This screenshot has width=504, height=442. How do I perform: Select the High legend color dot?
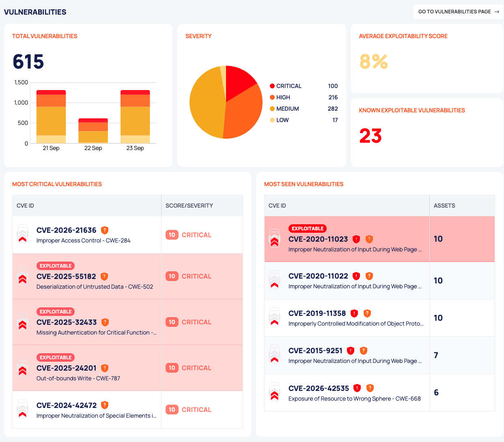click(272, 97)
